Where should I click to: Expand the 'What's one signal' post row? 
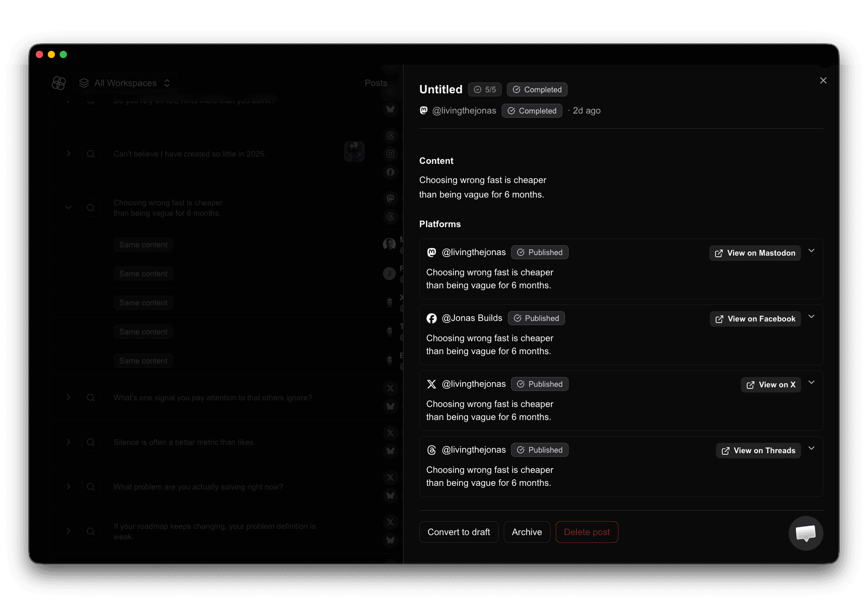pyautogui.click(x=68, y=397)
